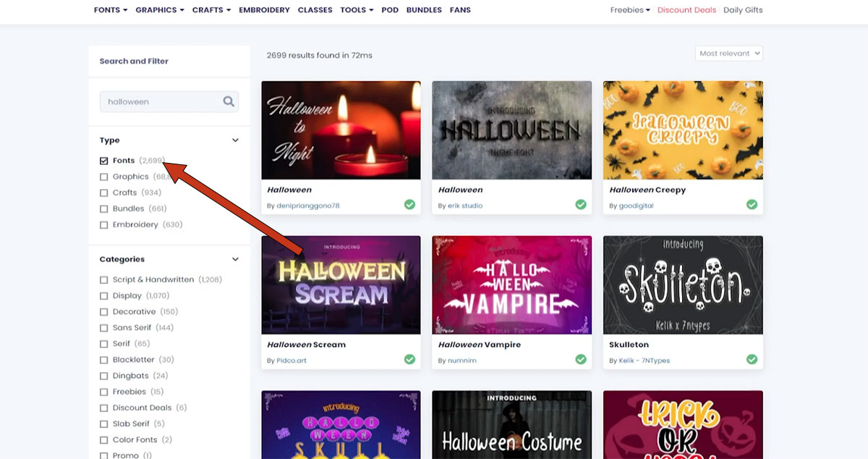The height and width of the screenshot is (459, 868).
Task: Click the green checkmark on Halloween Vampire card
Action: coord(581,360)
